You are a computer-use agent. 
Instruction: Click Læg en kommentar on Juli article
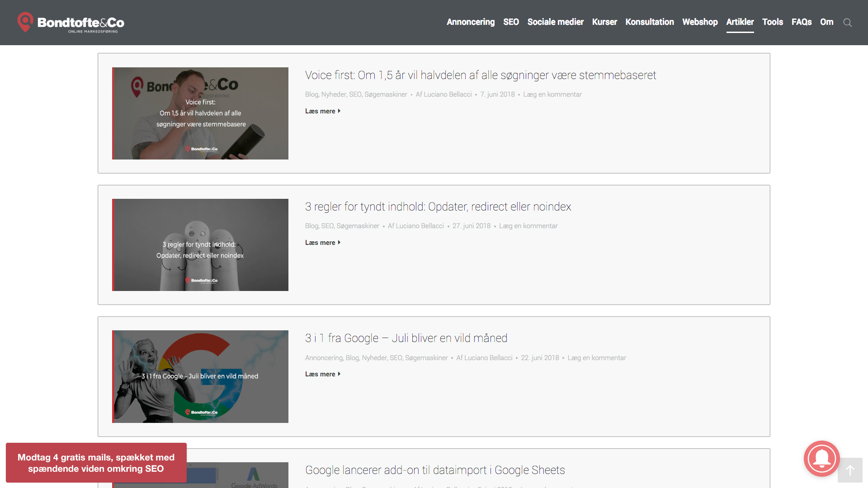[597, 358]
